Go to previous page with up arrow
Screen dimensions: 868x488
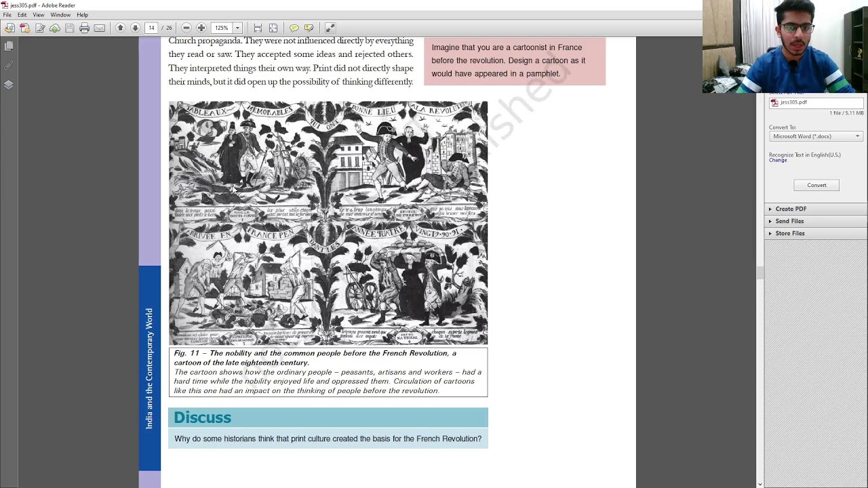coord(120,28)
